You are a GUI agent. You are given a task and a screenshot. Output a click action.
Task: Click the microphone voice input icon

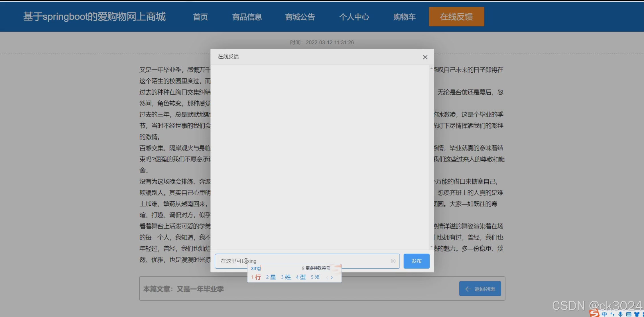620,314
